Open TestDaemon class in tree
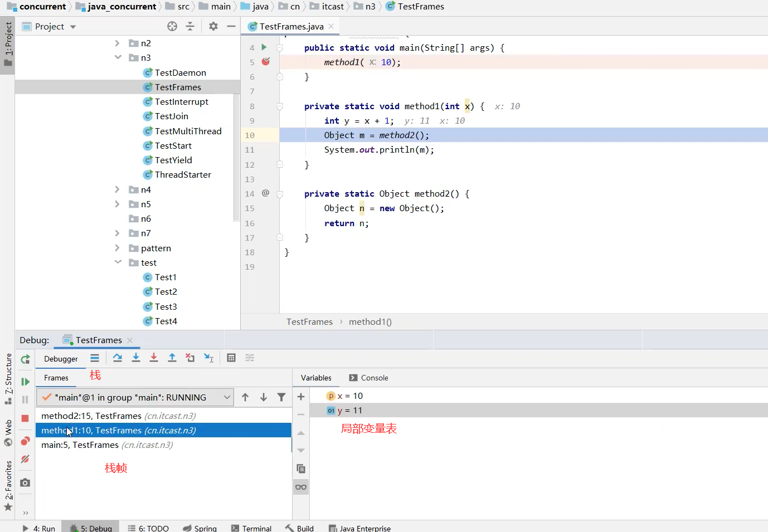 click(x=180, y=72)
